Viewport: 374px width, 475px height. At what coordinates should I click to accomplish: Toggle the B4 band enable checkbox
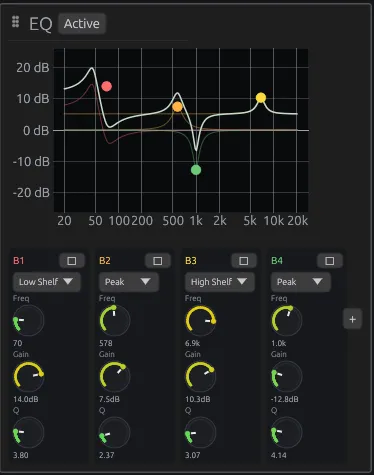pyautogui.click(x=330, y=261)
